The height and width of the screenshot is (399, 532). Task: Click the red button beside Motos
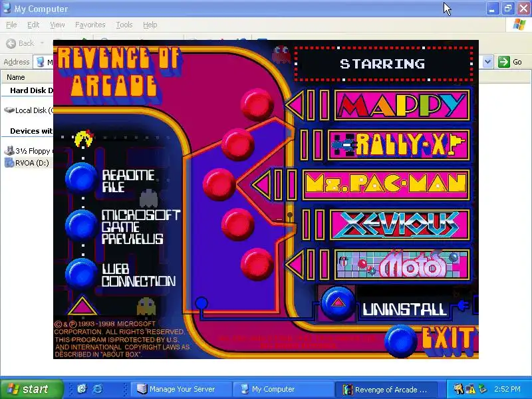[257, 264]
